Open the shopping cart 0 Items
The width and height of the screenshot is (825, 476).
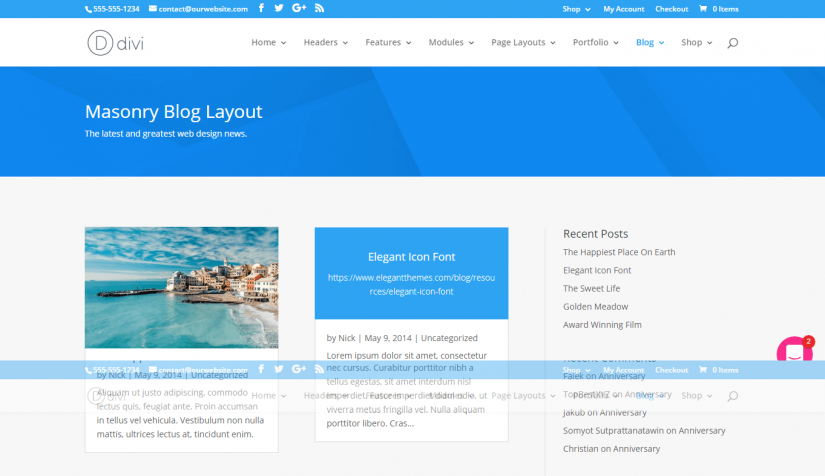pos(719,9)
